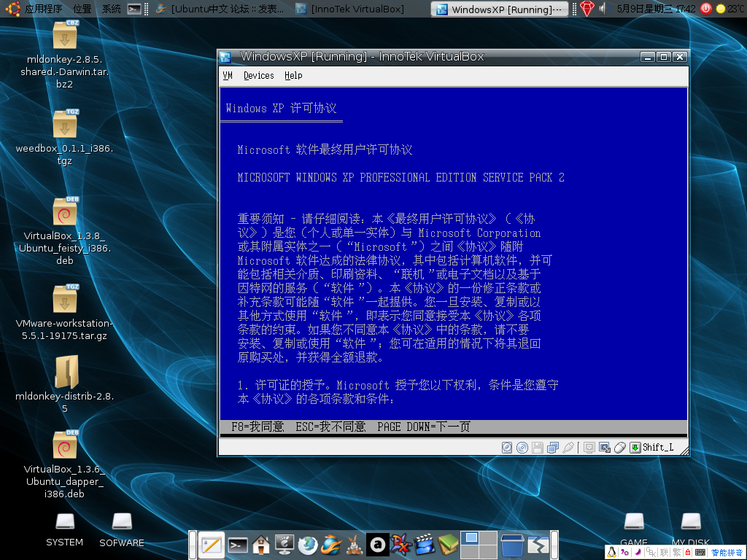Image resolution: width=747 pixels, height=560 pixels.
Task: Click the hard disk activity status icon
Action: coord(507,448)
